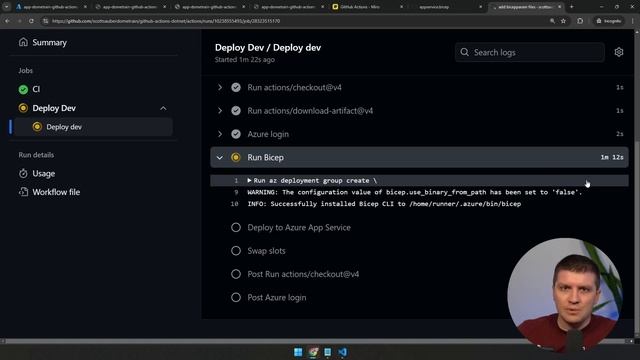Open the log settings gear
This screenshot has height=360, width=640.
[x=619, y=52]
